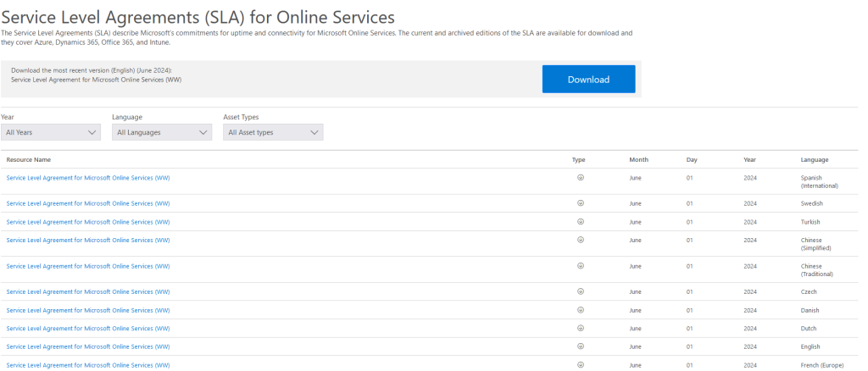This screenshot has width=868, height=371.
Task: Click the Danish language cell
Action: click(x=810, y=310)
